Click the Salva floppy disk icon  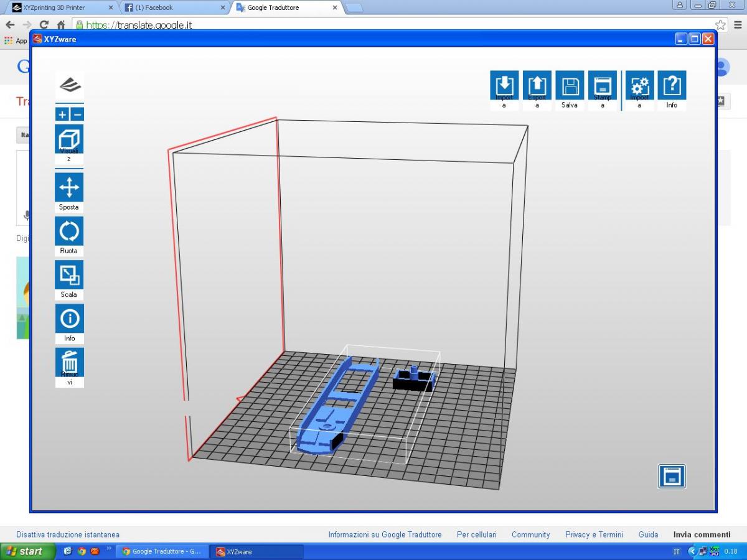(570, 85)
